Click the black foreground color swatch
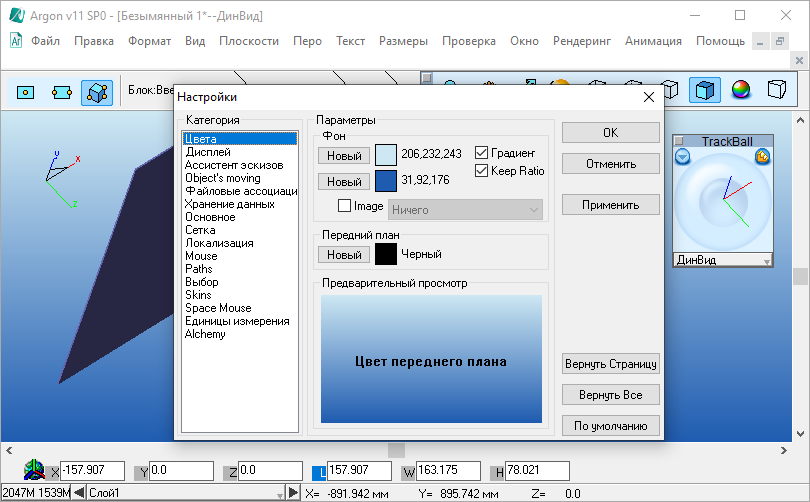This screenshot has height=502, width=810. coord(385,254)
